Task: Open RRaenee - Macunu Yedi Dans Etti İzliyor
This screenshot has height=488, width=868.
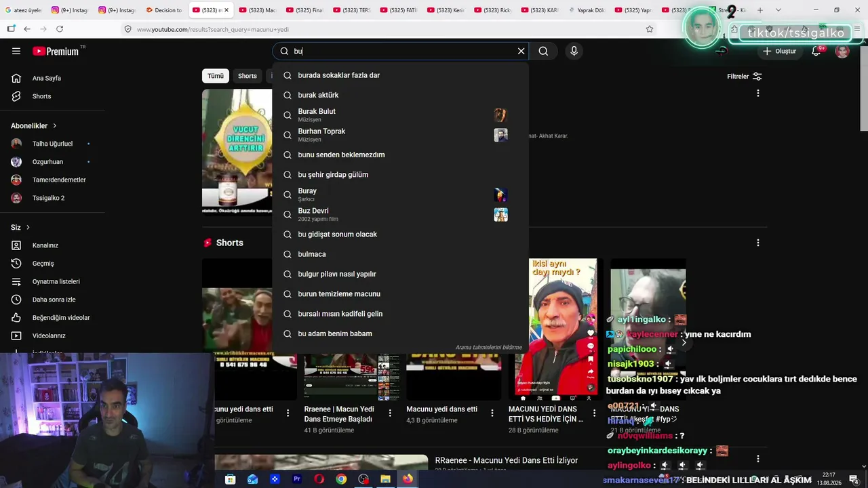Action: point(507,460)
